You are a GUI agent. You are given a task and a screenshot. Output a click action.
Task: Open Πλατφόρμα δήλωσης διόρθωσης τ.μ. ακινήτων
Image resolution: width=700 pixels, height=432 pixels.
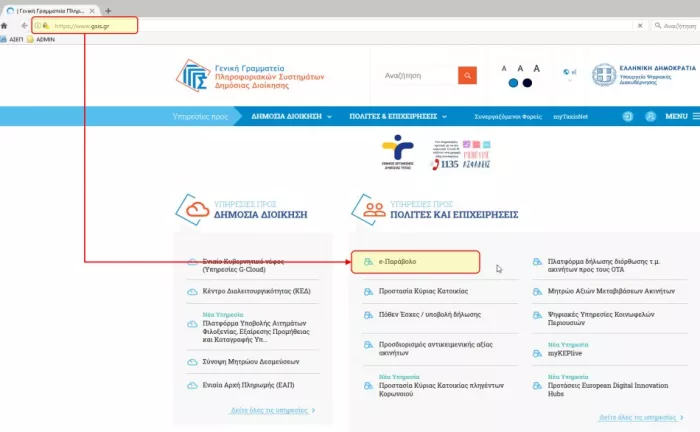pos(604,266)
